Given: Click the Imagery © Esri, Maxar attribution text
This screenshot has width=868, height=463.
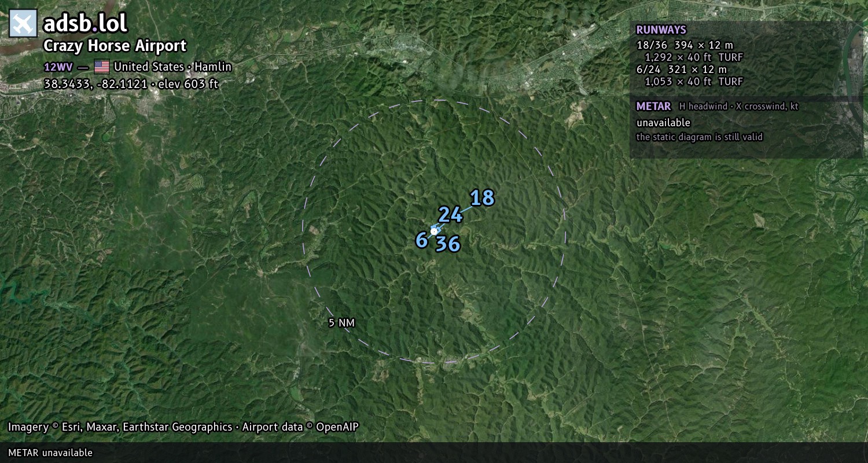Looking at the screenshot, I should (183, 427).
